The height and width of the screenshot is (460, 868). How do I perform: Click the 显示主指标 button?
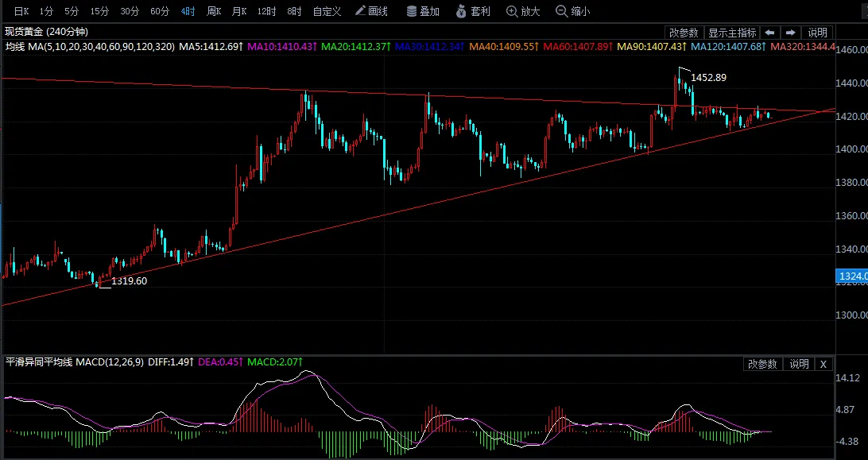click(732, 33)
